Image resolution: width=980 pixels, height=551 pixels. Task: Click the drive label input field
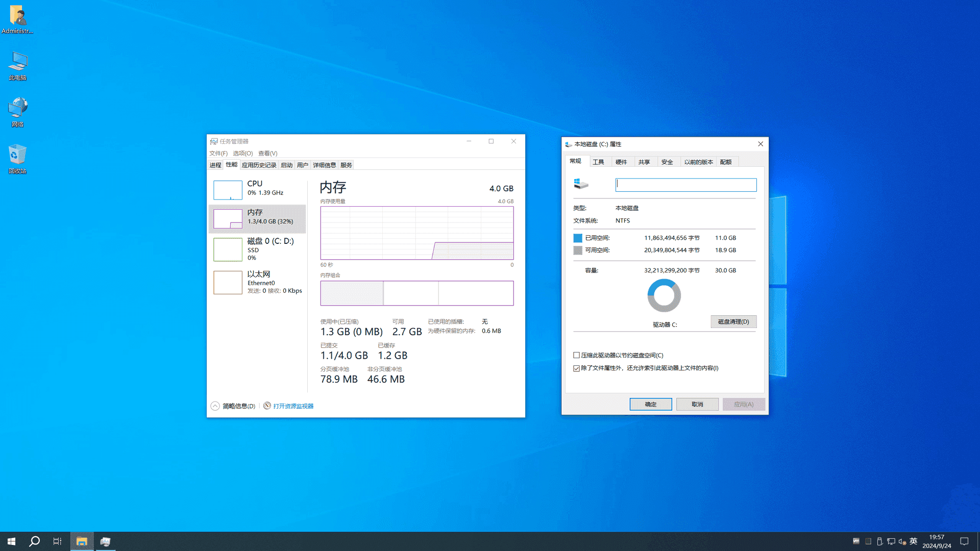[x=685, y=184]
